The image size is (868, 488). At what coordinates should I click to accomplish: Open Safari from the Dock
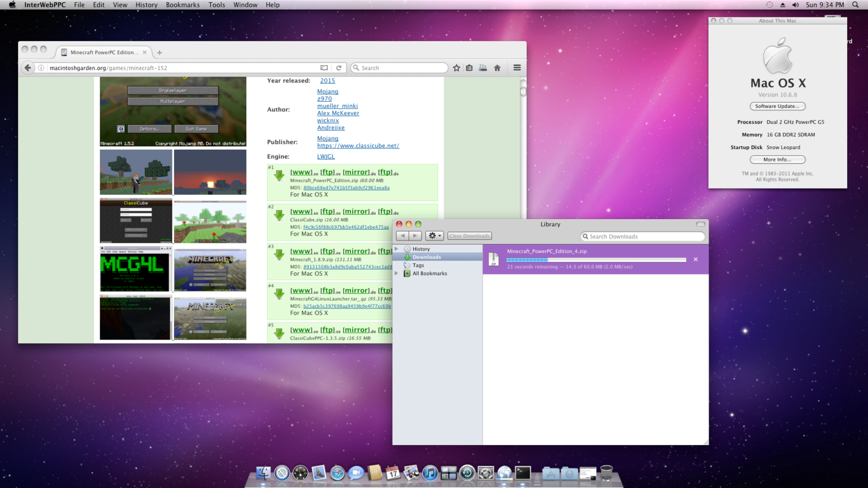(x=337, y=473)
